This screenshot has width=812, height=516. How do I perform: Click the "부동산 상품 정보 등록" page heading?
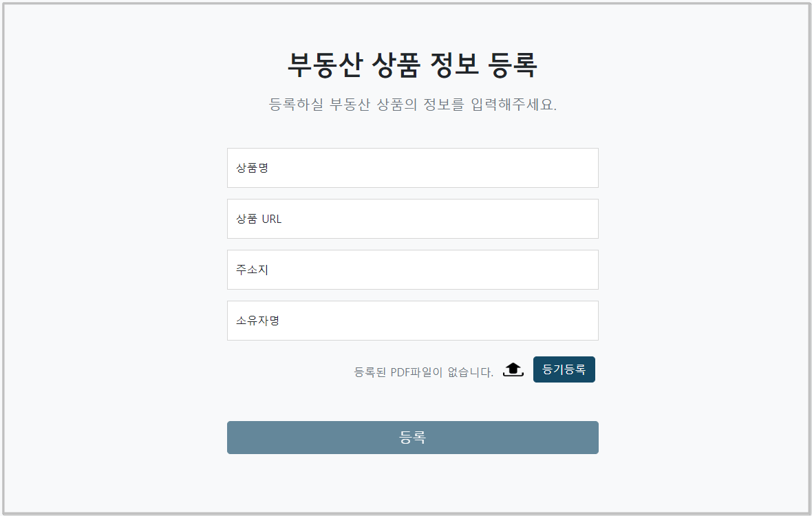[x=412, y=65]
